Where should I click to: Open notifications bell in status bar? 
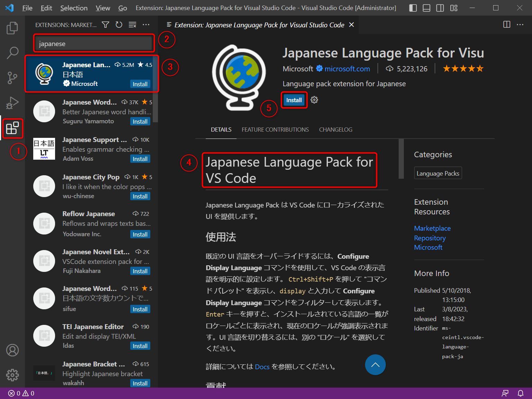[521, 393]
